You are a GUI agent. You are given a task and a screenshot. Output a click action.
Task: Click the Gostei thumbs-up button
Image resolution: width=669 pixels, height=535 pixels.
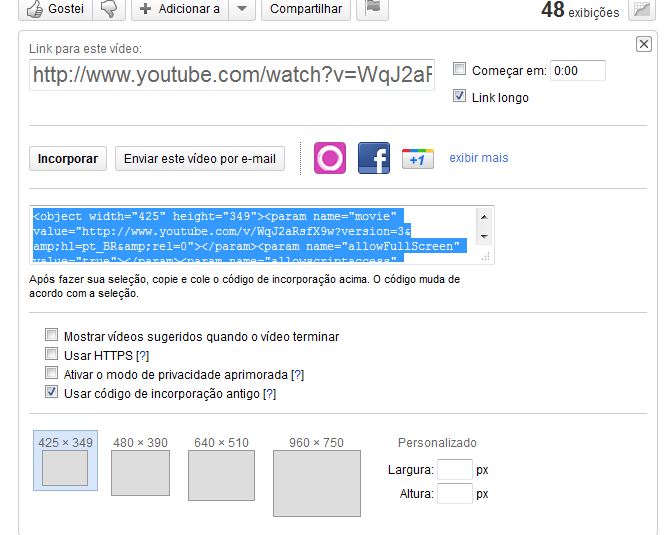55,9
